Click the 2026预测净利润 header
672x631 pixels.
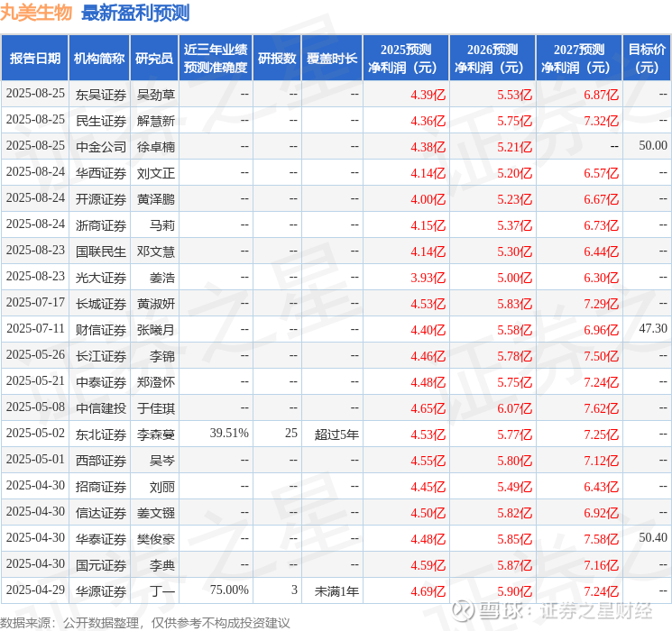[492, 58]
